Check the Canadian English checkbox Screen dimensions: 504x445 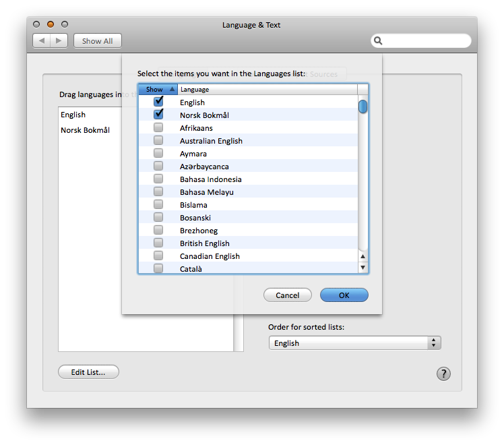coord(158,256)
